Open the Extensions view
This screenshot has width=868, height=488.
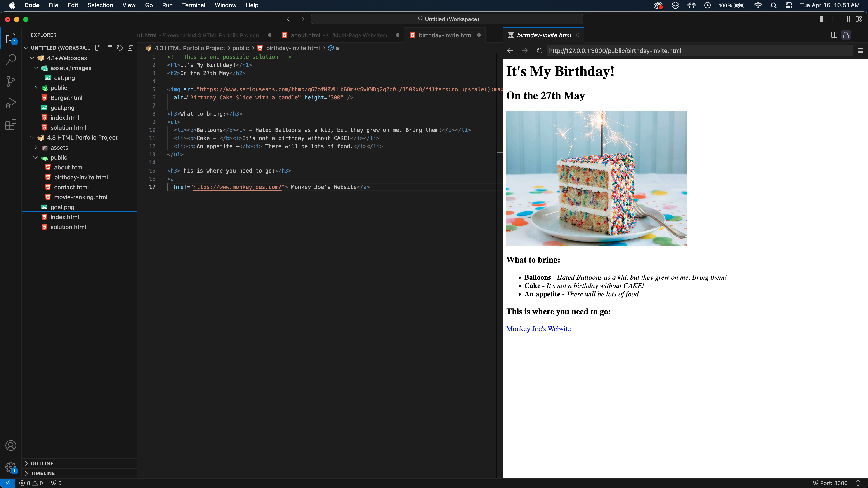coord(10,125)
